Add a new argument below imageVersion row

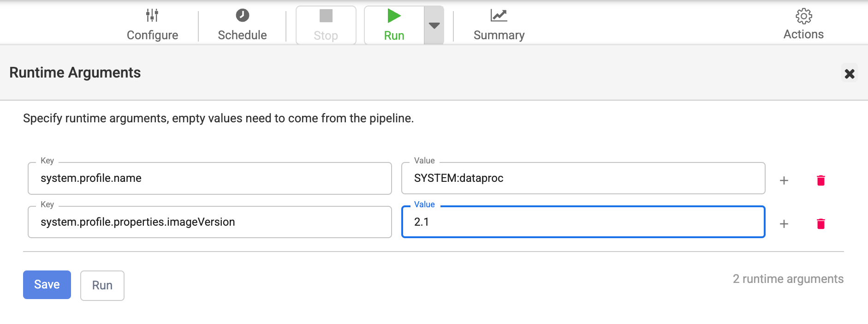[784, 224]
